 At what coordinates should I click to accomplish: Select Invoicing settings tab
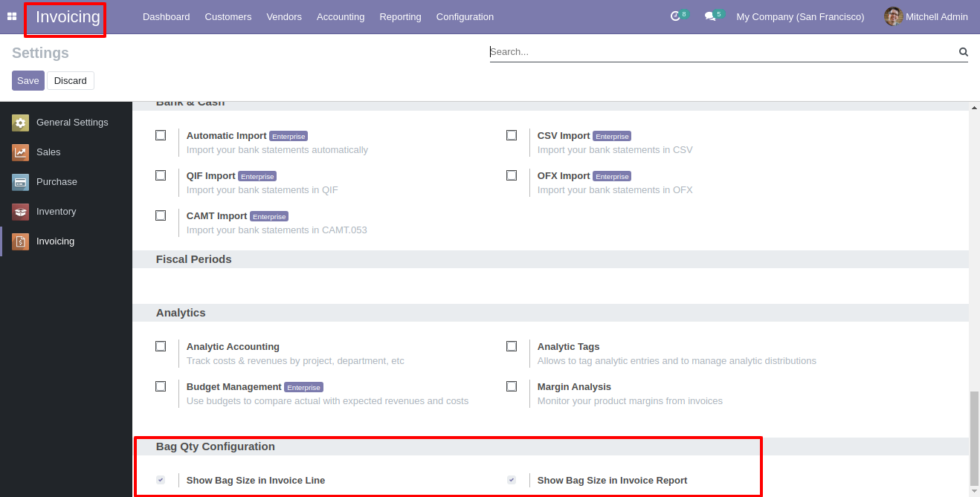66,241
